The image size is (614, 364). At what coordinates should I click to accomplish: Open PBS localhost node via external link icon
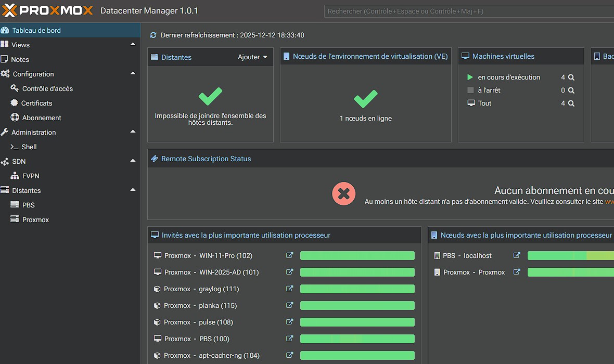[x=516, y=255]
